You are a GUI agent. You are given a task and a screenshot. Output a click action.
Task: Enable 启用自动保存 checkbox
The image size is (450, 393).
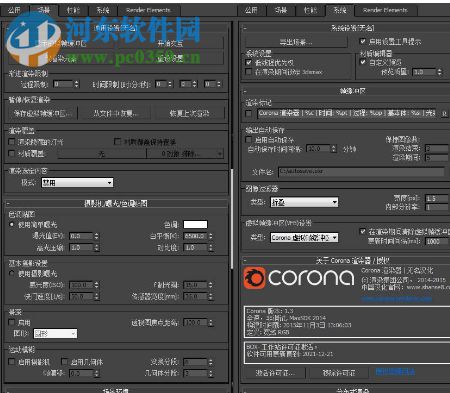[248, 139]
